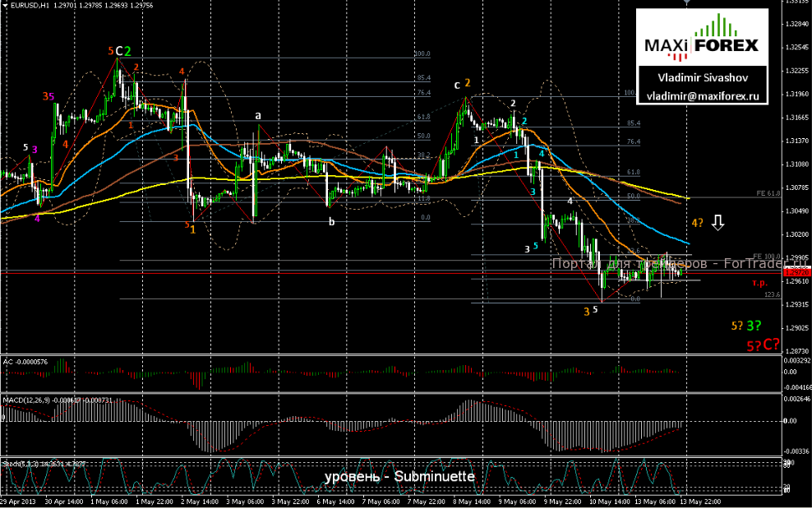
Task: Click the red current price tag 1.29720
Action: (x=797, y=273)
